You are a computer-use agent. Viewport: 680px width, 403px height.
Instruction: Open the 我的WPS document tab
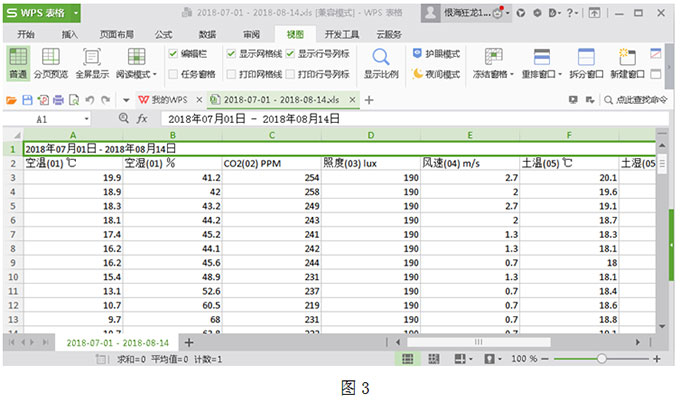(163, 100)
